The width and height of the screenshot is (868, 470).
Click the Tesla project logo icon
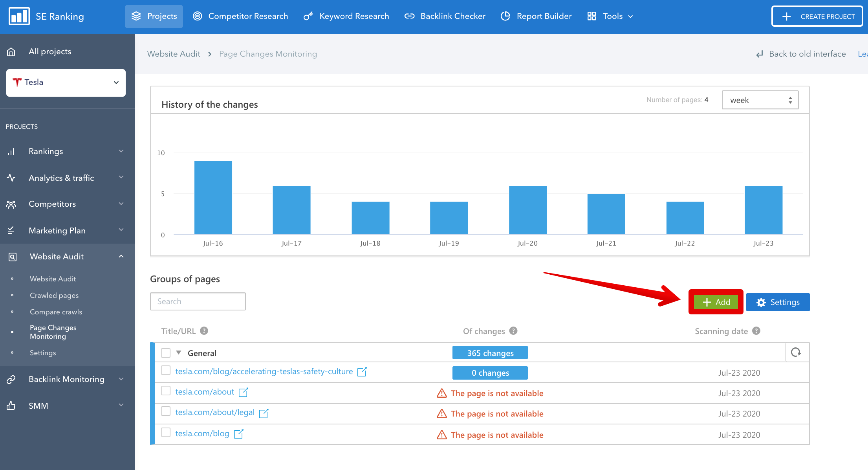click(x=17, y=82)
